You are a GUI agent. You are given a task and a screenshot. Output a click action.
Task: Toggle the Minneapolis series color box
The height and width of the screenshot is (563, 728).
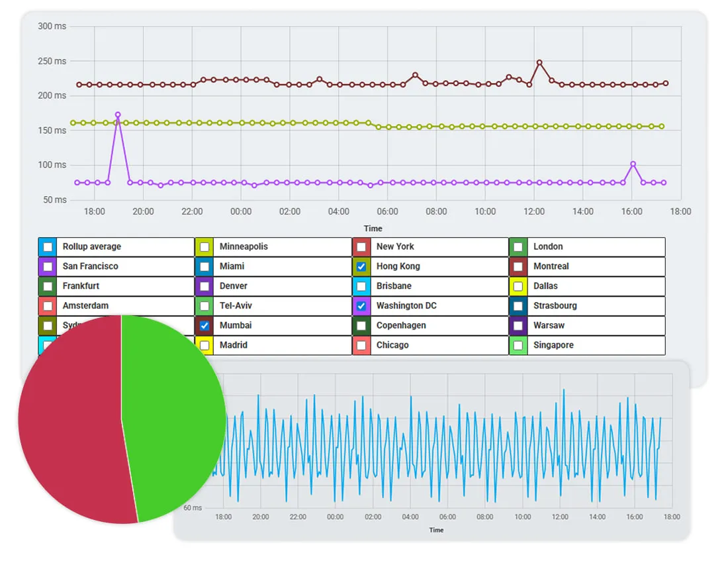tap(204, 246)
